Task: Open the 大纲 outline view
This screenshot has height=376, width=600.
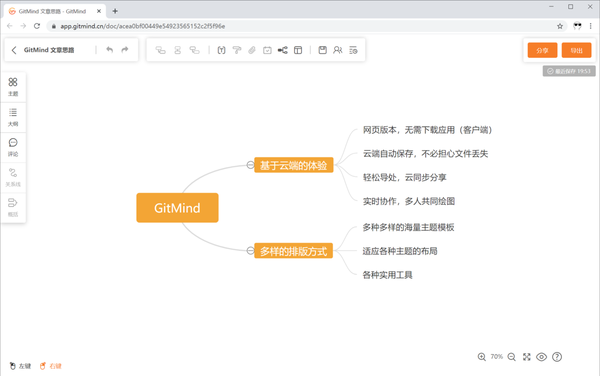Action: coord(13,117)
